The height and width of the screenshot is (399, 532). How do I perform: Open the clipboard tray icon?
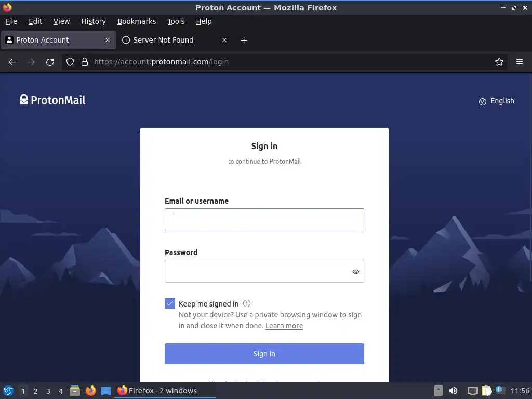tap(486, 391)
